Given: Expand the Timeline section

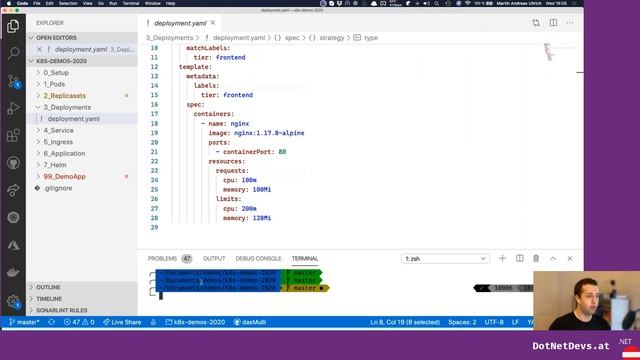Looking at the screenshot, I should click(82, 299).
